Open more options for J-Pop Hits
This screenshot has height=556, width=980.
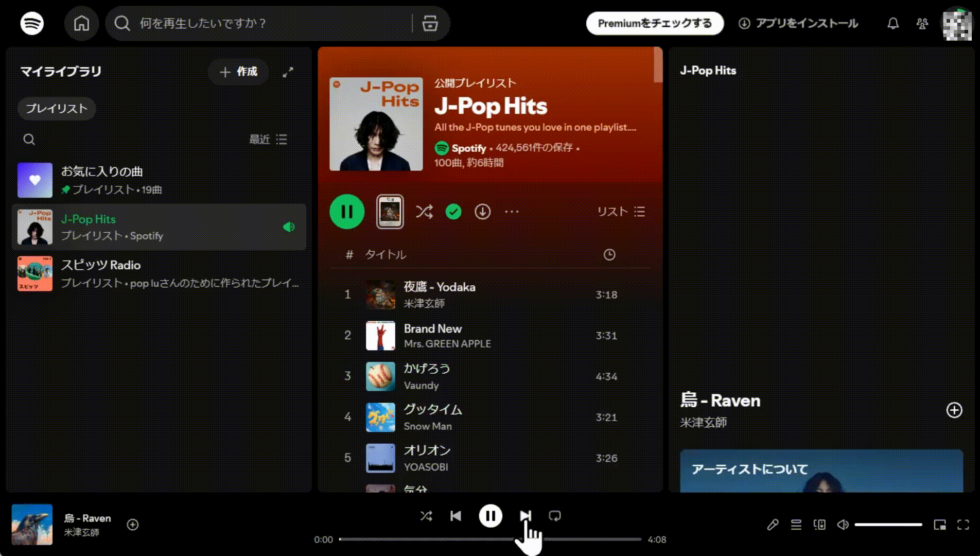coord(512,212)
